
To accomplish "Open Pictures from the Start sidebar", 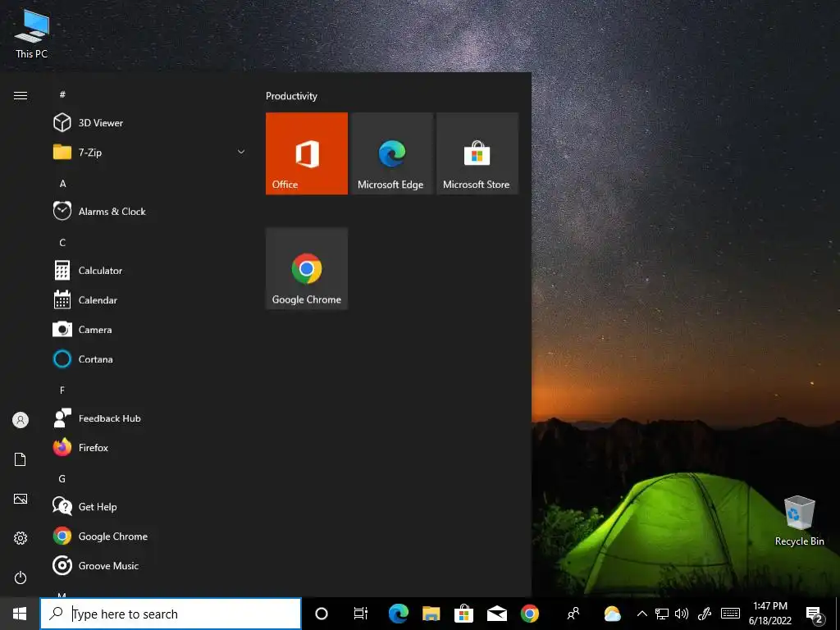I will [x=21, y=499].
